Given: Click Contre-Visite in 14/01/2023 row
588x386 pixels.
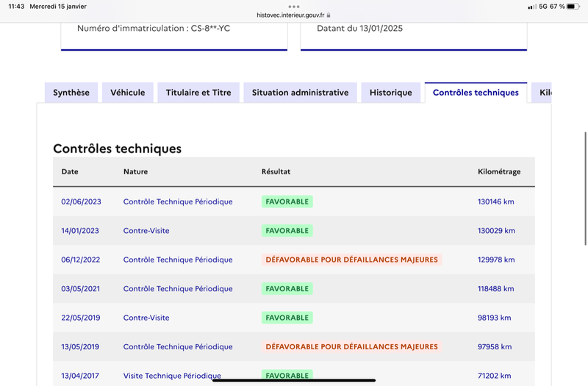Looking at the screenshot, I should pyautogui.click(x=146, y=231).
